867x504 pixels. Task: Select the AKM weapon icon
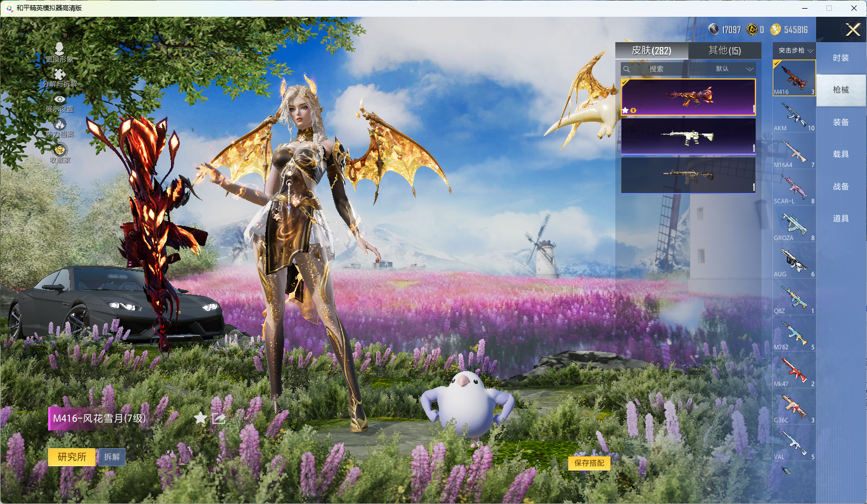pos(793,115)
